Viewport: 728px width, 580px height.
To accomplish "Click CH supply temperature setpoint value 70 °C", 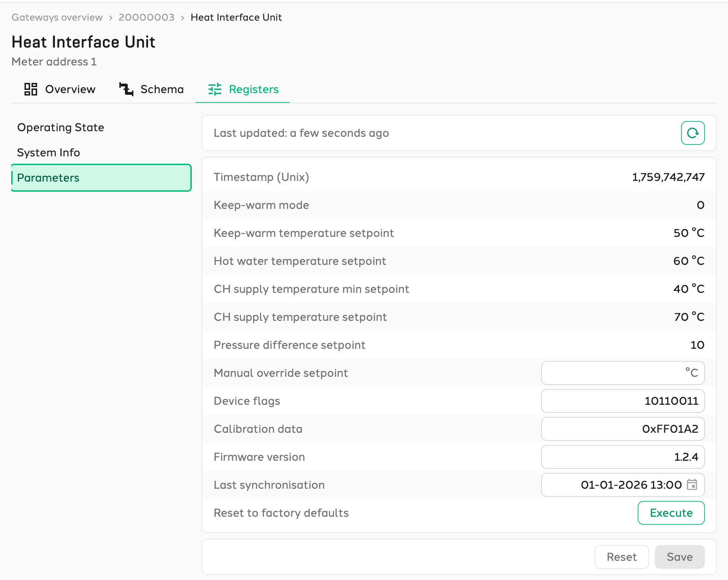I will tap(689, 317).
